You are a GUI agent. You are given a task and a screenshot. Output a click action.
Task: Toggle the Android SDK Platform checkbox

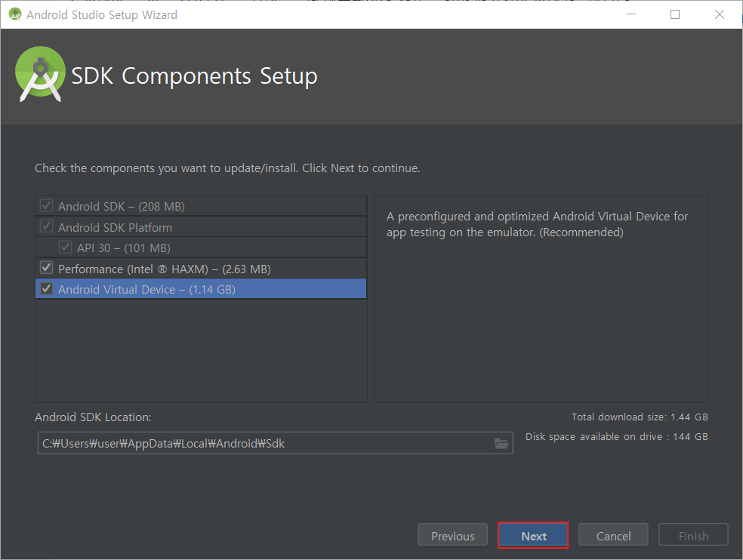click(x=47, y=226)
